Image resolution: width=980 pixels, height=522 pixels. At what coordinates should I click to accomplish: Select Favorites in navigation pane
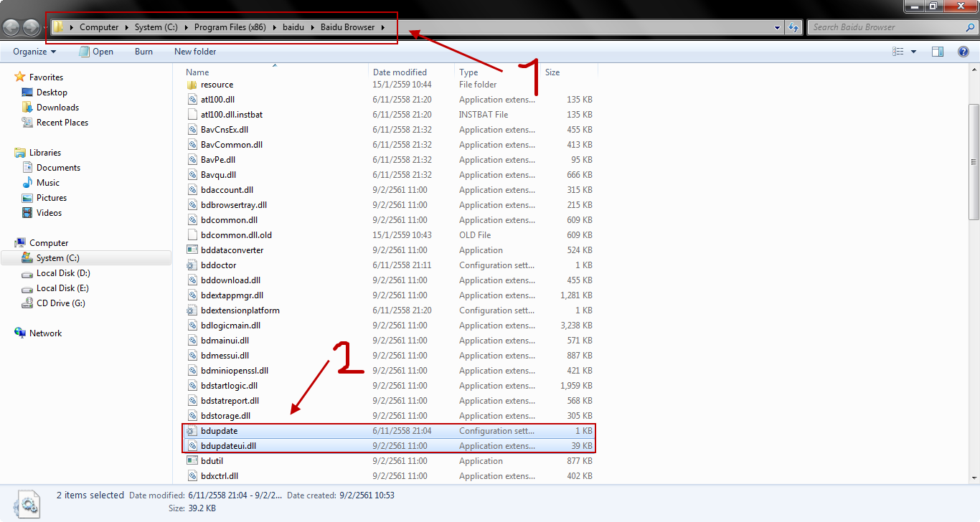point(46,77)
